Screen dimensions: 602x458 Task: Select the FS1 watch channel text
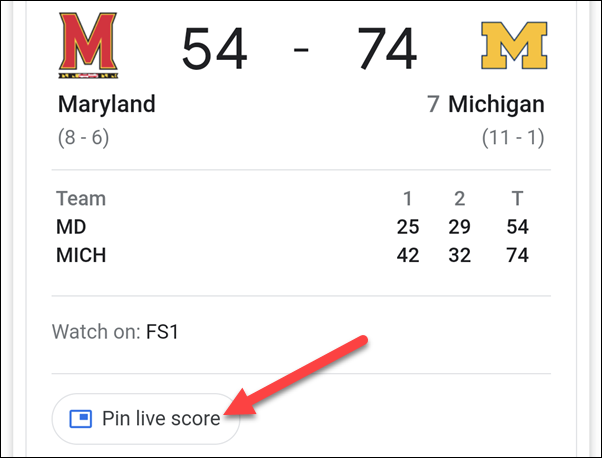162,332
